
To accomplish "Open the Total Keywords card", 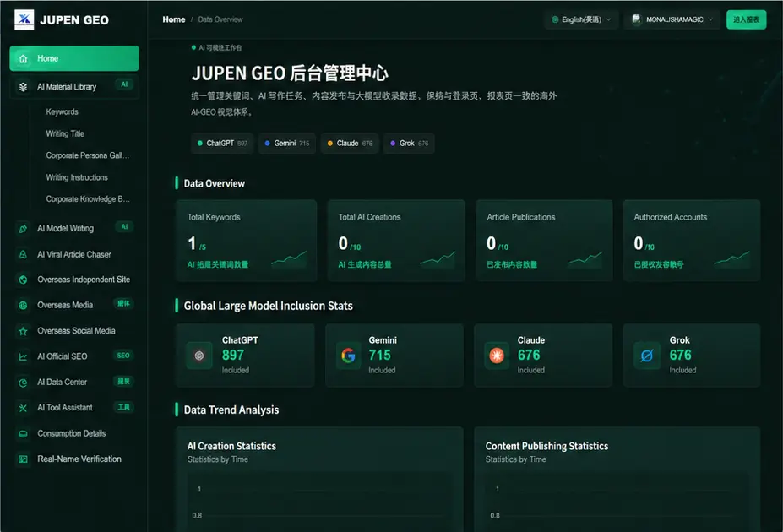I will (246, 241).
